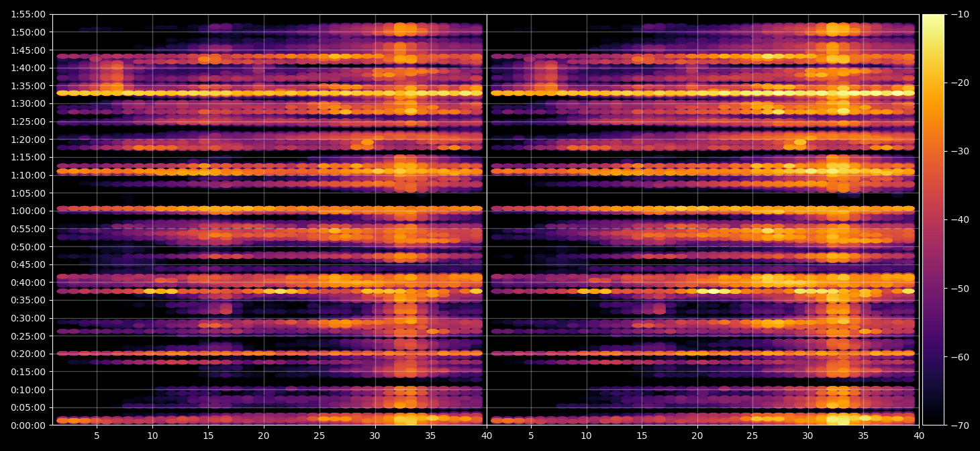Click the 0:45:00 y-axis tick label
This screenshot has width=980, height=451.
point(28,264)
